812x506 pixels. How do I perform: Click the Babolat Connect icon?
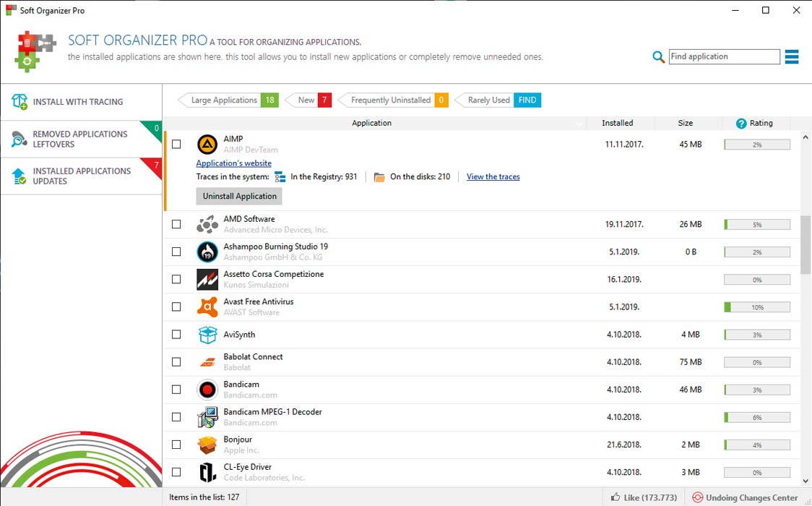tap(207, 362)
